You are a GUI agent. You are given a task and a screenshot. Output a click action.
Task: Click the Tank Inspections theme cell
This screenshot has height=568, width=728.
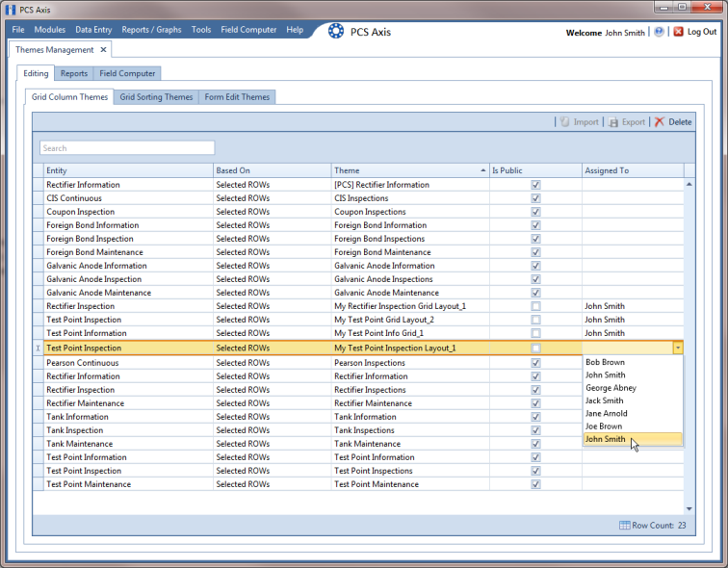pyautogui.click(x=410, y=430)
